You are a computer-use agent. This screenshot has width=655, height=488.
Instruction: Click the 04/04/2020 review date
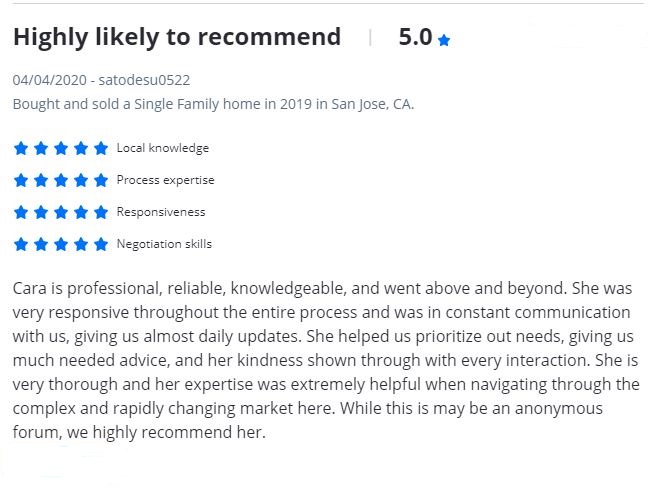coord(49,80)
